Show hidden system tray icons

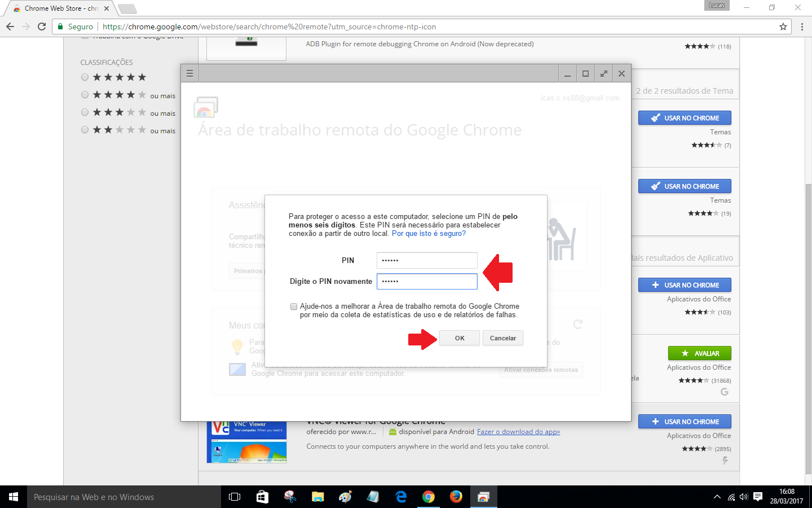pos(717,497)
